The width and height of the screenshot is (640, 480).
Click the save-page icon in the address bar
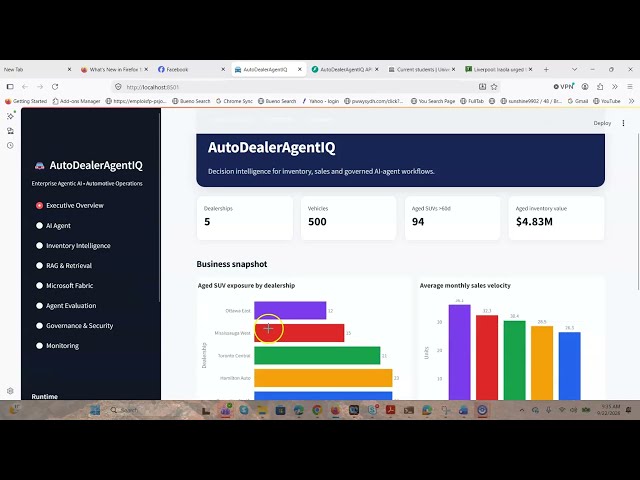pyautogui.click(x=482, y=87)
